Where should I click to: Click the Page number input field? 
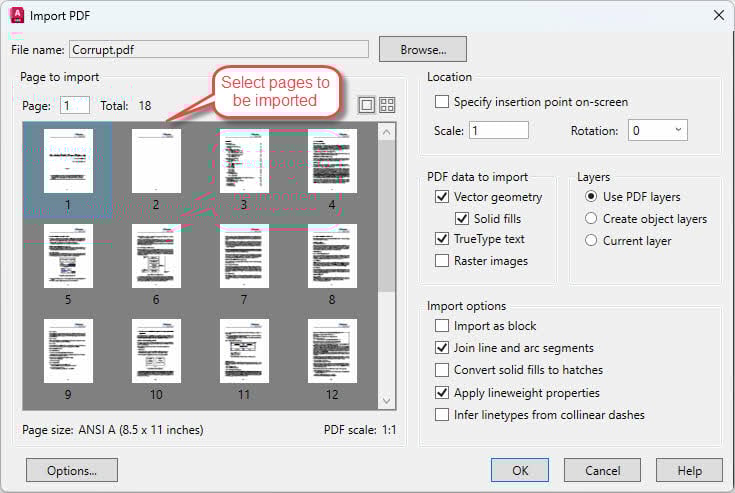(x=75, y=105)
